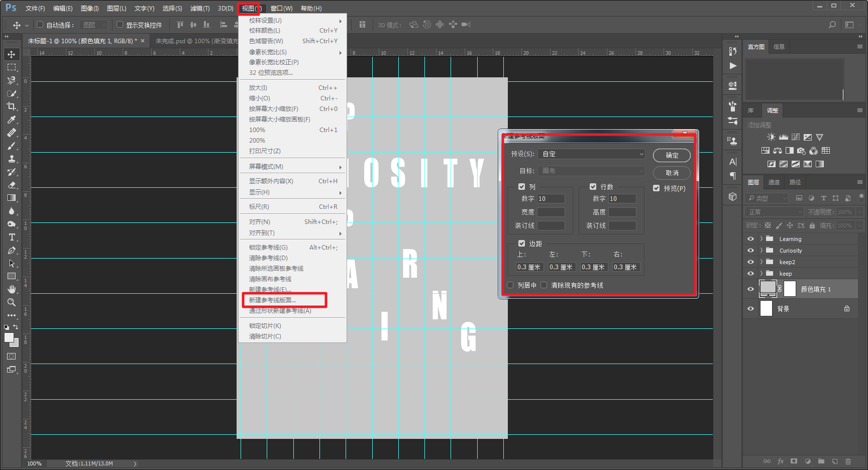Click the 确定 button
The image size is (868, 470).
[672, 156]
